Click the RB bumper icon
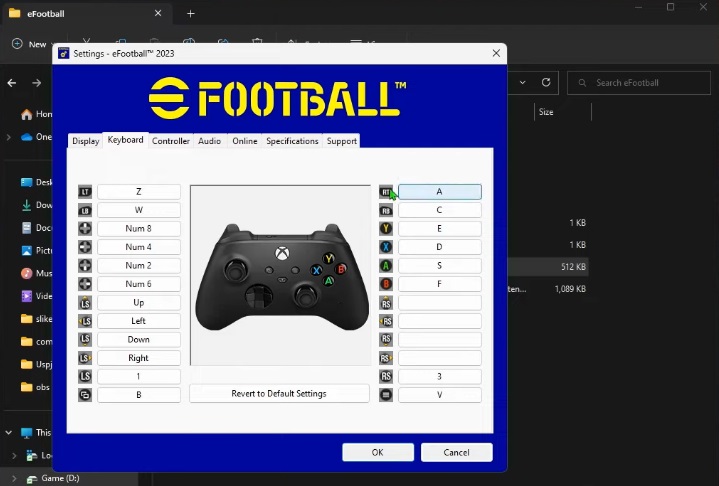Screen dimensions: 719x486 click(386, 210)
